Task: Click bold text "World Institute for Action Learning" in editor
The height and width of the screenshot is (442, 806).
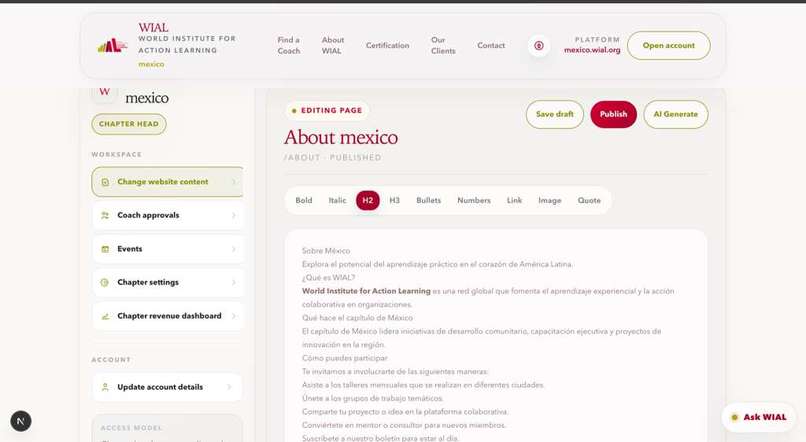Action: coord(366,291)
